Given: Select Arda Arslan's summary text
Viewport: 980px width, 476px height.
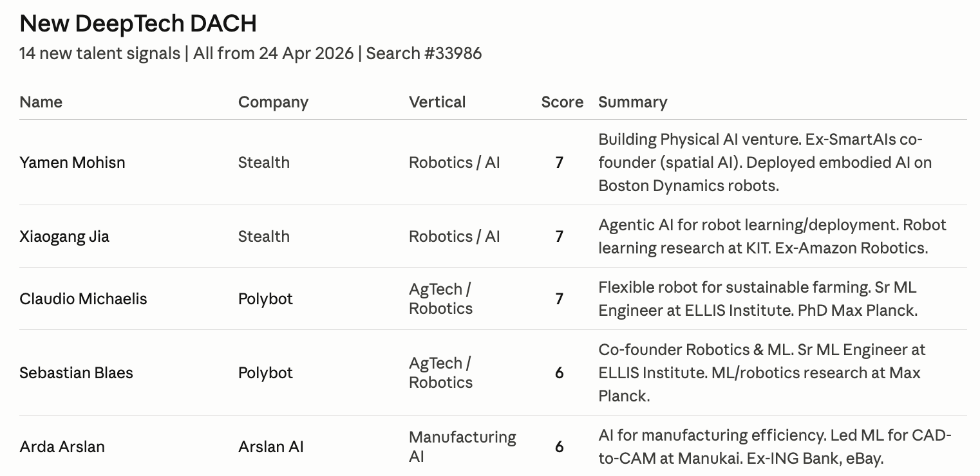Looking at the screenshot, I should 774,447.
